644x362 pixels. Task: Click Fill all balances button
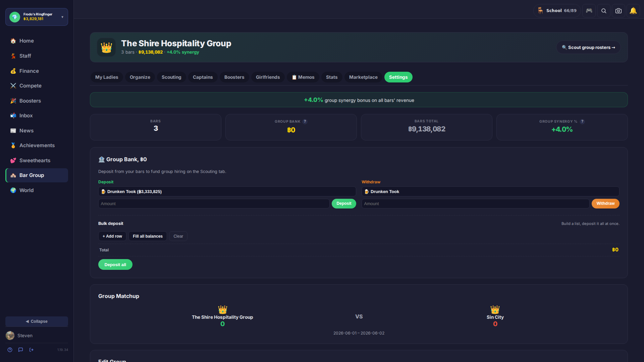coord(148,236)
